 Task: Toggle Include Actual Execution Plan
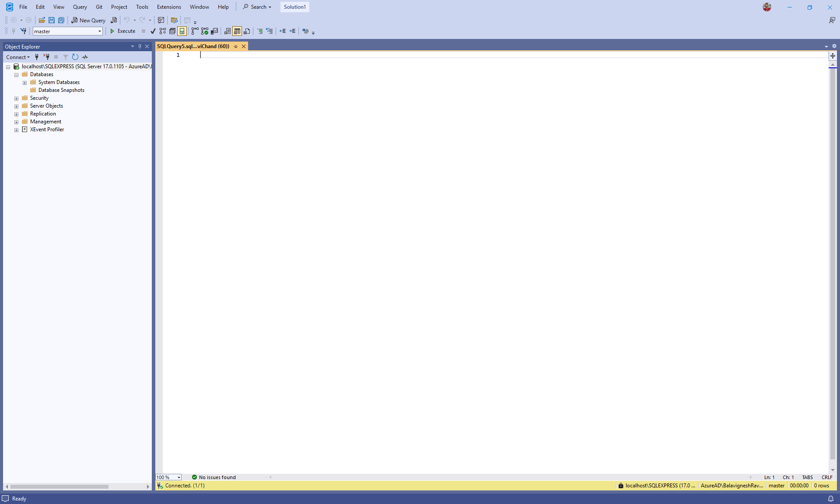point(195,31)
